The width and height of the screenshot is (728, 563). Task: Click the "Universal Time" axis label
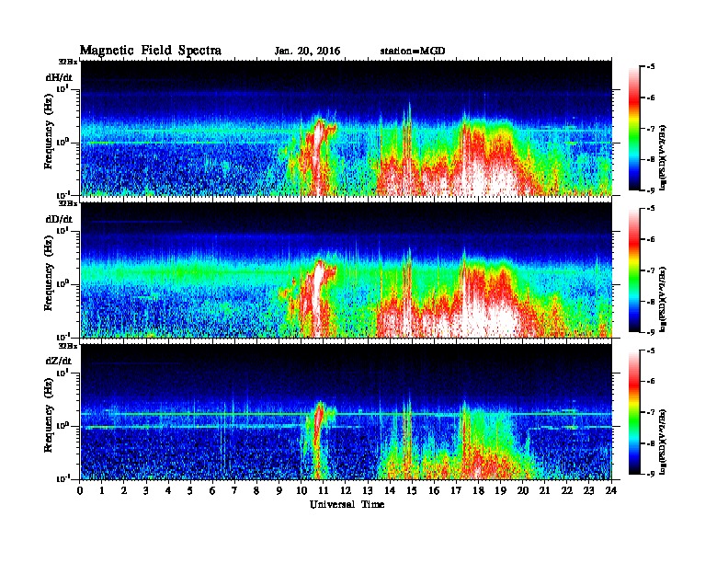[x=347, y=504]
